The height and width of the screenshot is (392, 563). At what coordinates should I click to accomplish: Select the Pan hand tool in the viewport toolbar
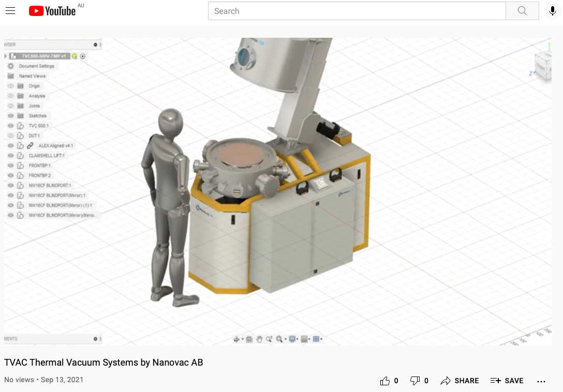point(259,339)
